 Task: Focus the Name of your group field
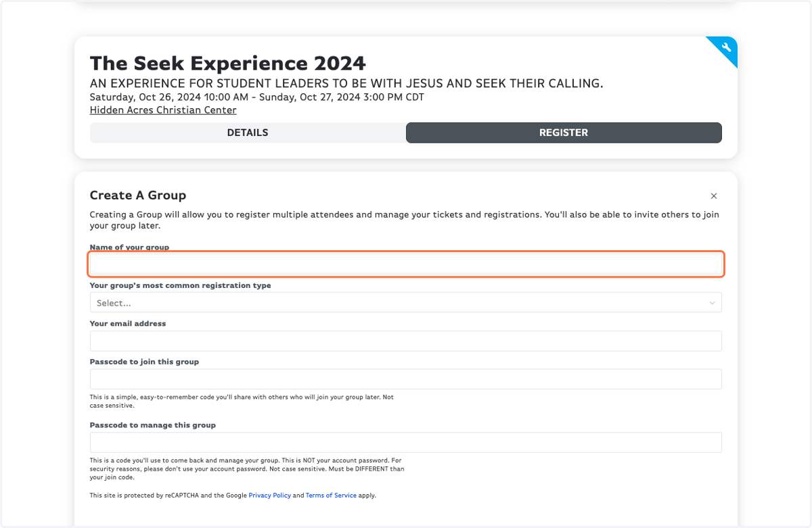click(x=406, y=264)
